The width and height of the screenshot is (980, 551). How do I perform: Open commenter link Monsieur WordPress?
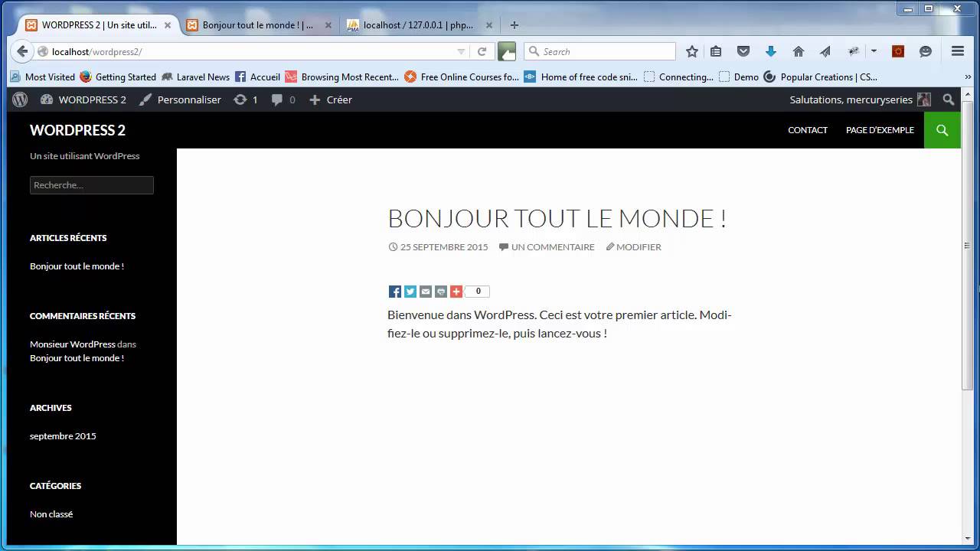pos(73,344)
